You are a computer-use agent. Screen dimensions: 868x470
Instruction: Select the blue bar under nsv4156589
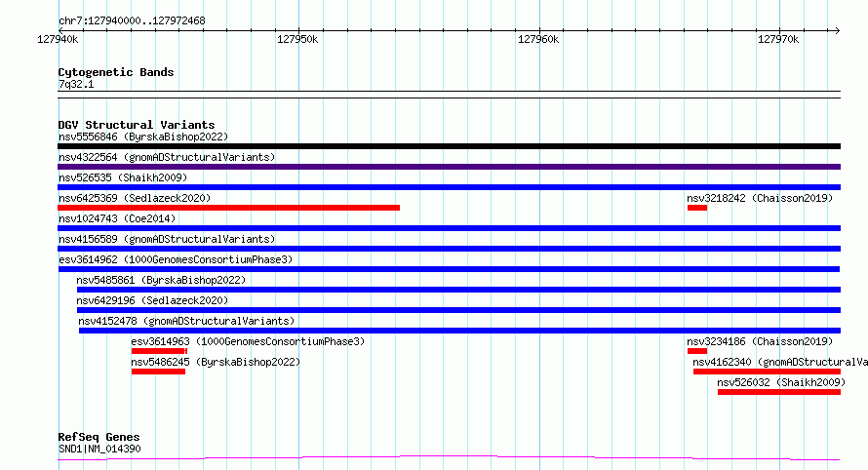pyautogui.click(x=449, y=249)
